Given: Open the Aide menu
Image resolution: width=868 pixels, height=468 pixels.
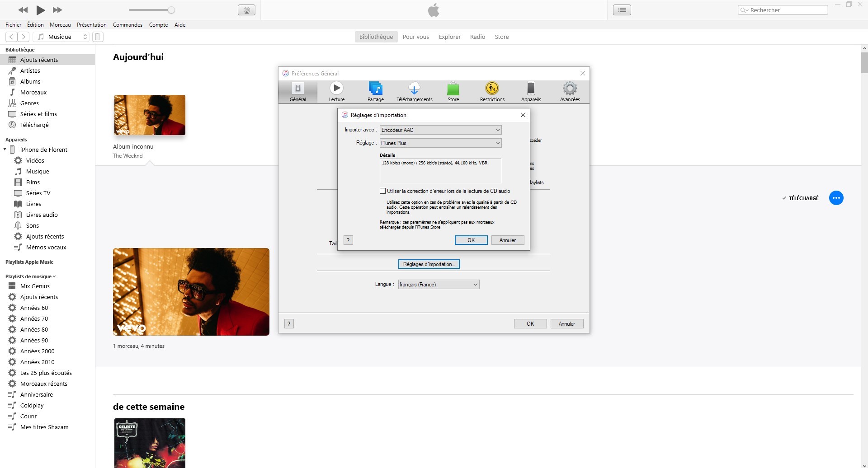Looking at the screenshot, I should 180,25.
